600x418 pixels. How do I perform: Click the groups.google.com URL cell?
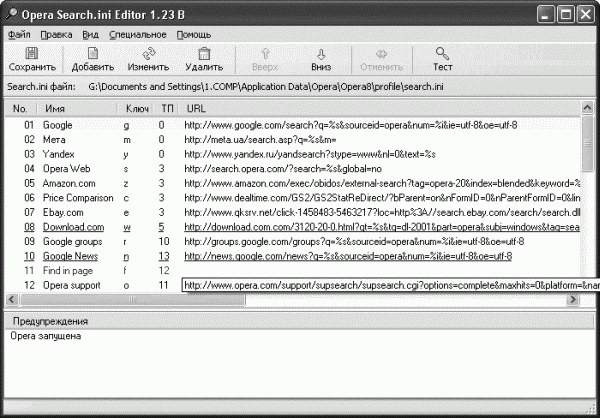[x=354, y=242]
